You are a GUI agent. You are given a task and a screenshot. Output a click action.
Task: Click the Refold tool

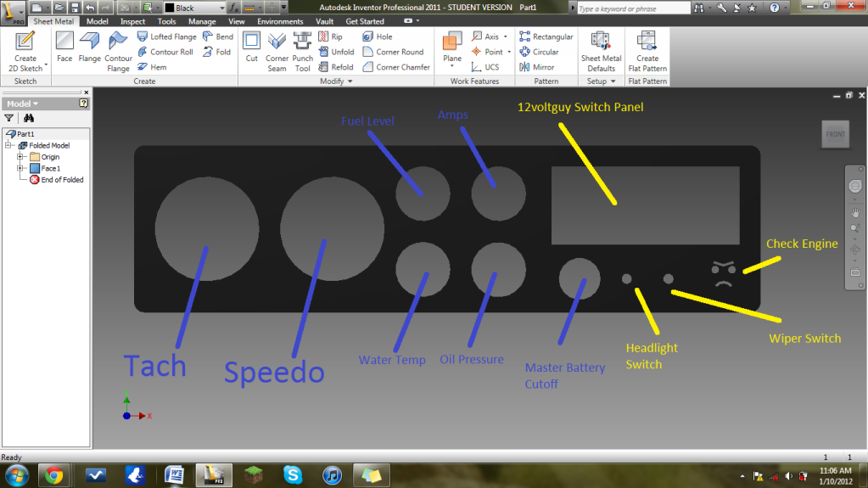click(335, 67)
